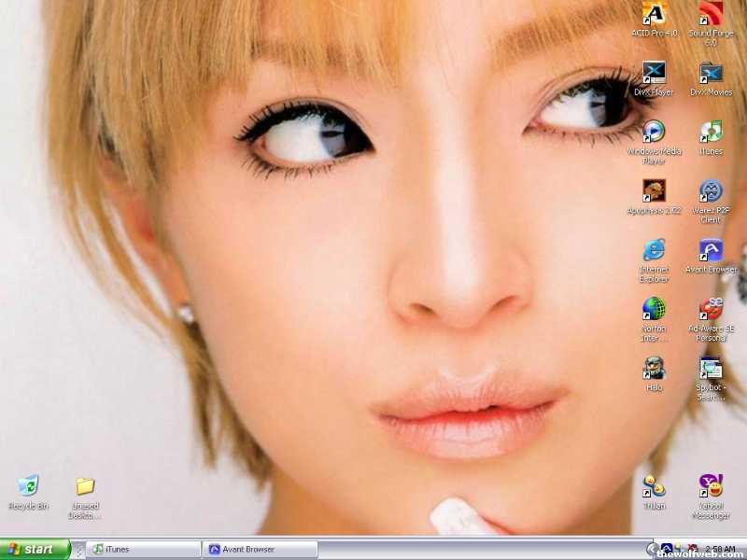The height and width of the screenshot is (560, 747).
Task: Launch Sound Forge 6.0 from the desktop
Action: pos(711,14)
